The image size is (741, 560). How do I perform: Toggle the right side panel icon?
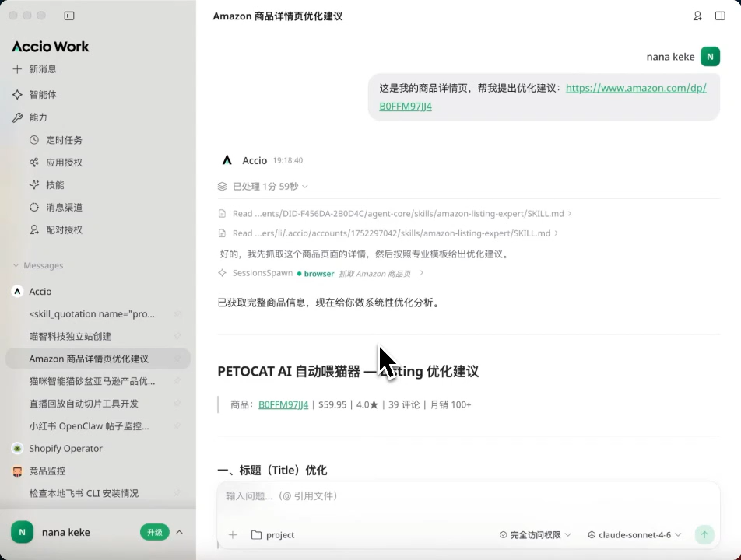point(720,16)
